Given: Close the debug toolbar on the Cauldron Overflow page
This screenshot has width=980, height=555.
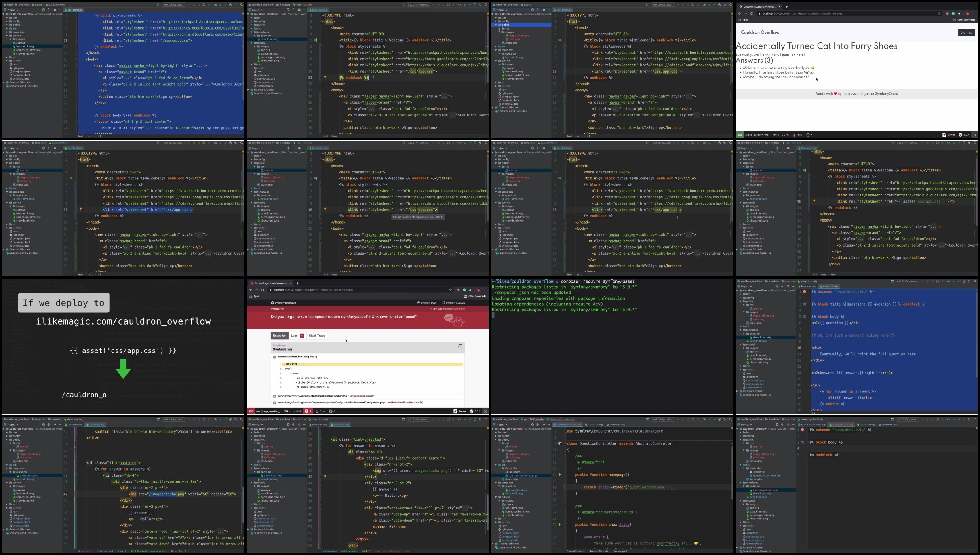Looking at the screenshot, I should click(974, 135).
